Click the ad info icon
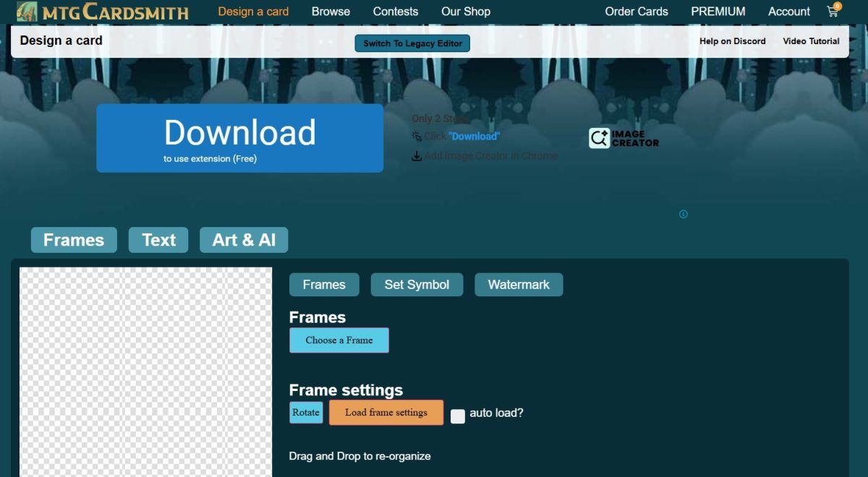Viewport: 868px width, 477px height. coord(684,214)
